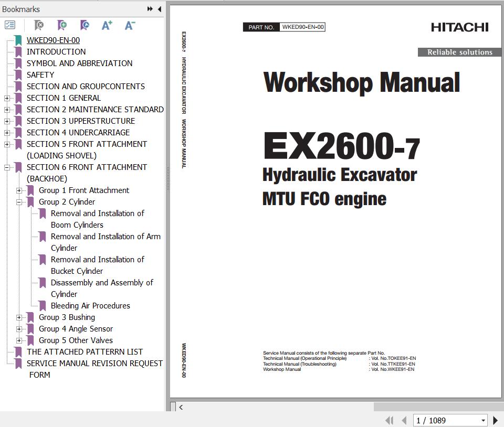The width and height of the screenshot is (504, 427).
Task: Expand SECTION 1 GENERAL
Action: click(7, 98)
